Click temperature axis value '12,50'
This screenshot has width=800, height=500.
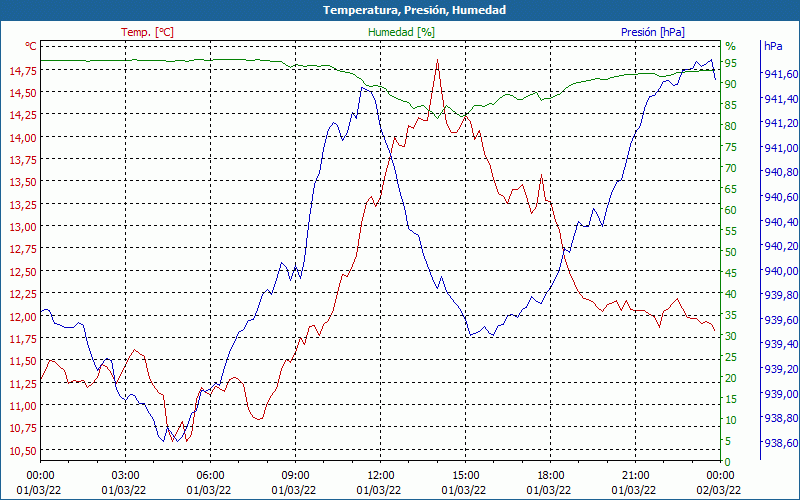tap(23, 272)
